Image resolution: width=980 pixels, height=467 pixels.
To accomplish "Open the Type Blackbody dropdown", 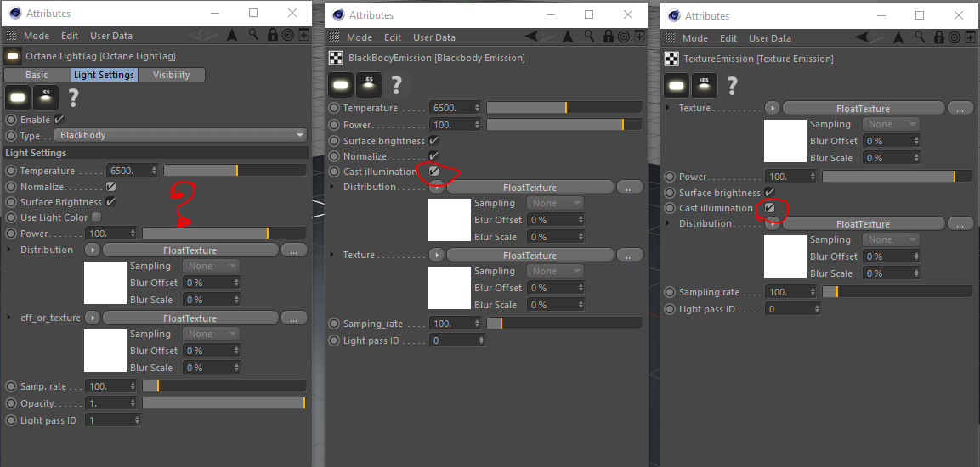I will point(181,135).
